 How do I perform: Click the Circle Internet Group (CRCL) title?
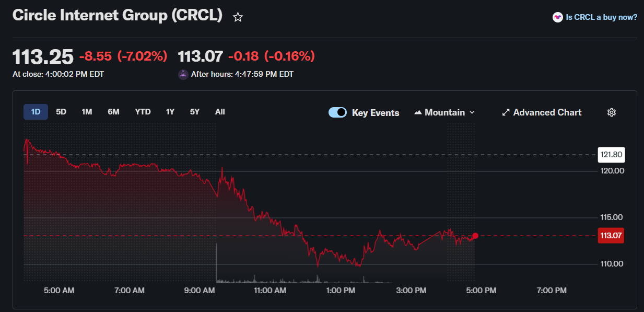[118, 16]
